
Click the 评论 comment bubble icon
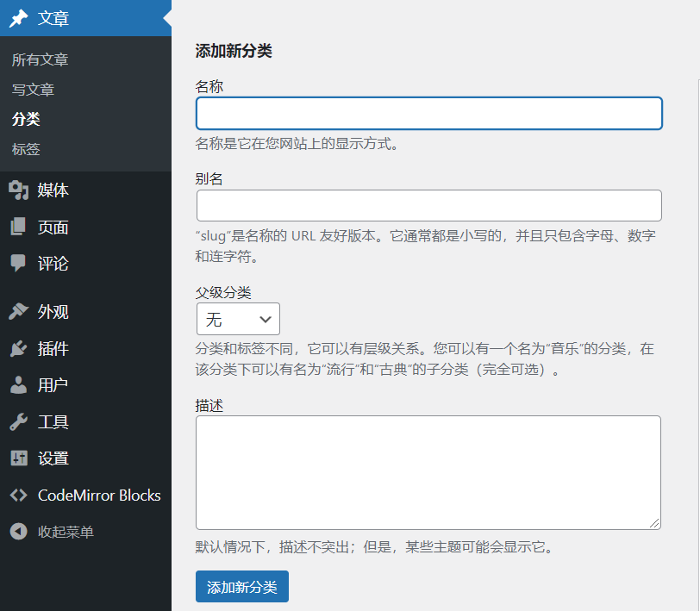[x=18, y=264]
